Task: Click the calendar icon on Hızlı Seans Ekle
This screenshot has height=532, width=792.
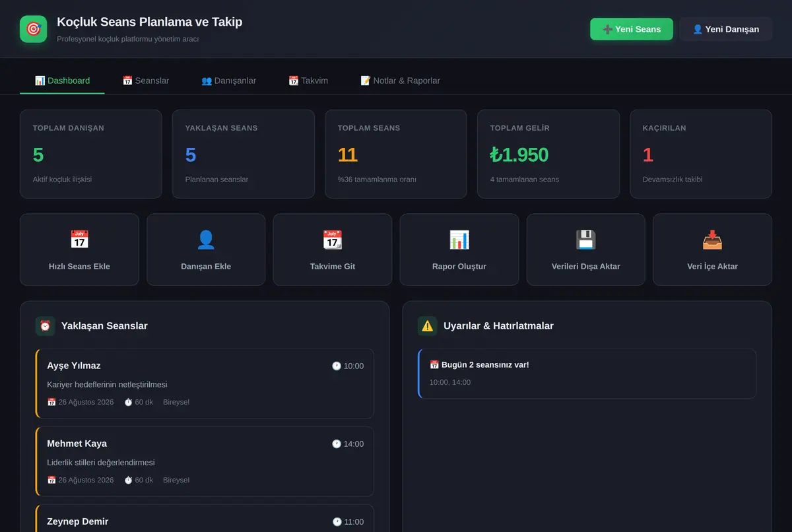Action: coord(79,240)
